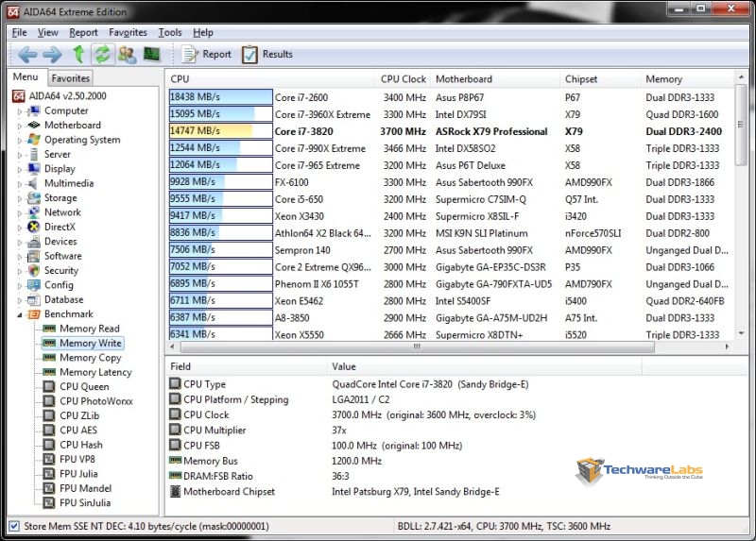This screenshot has height=541, width=756.
Task: Click the FPU Julia icon
Action: click(49, 474)
